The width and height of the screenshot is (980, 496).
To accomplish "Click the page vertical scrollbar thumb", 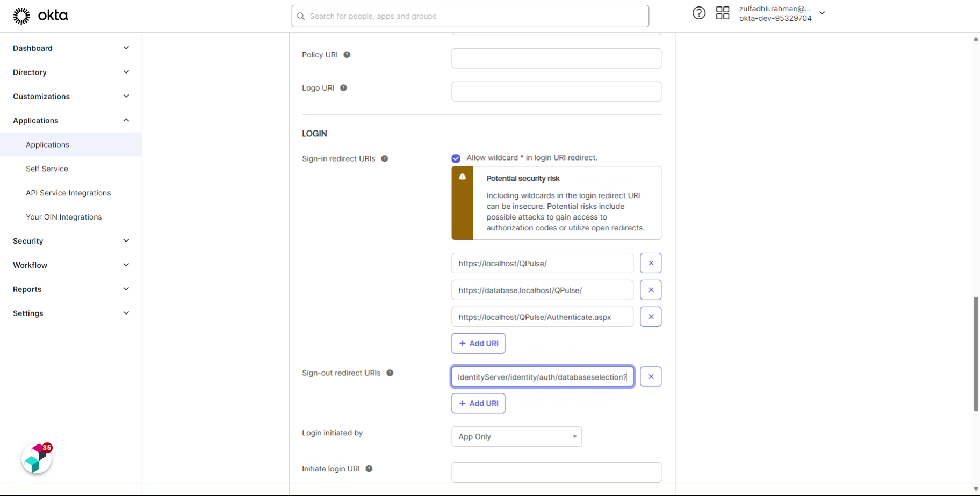I will pyautogui.click(x=976, y=354).
